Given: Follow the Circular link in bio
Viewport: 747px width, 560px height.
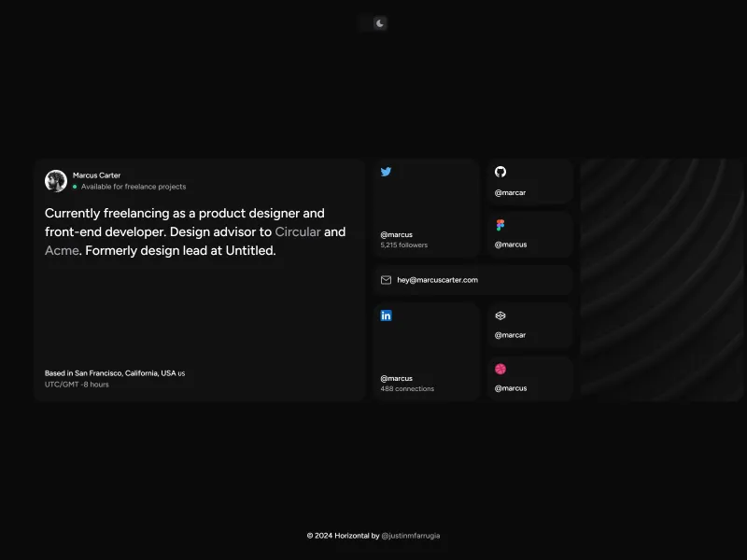Looking at the screenshot, I should pyautogui.click(x=298, y=231).
